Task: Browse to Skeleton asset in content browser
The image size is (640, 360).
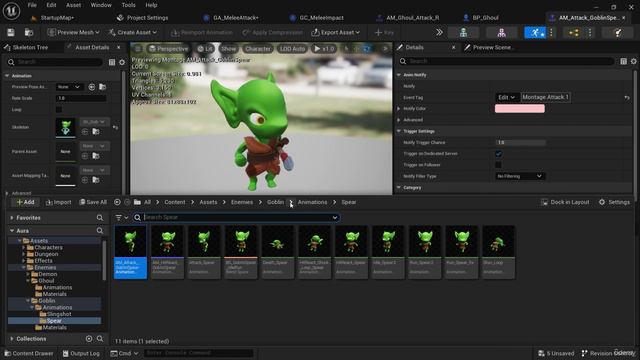Action: (96, 131)
